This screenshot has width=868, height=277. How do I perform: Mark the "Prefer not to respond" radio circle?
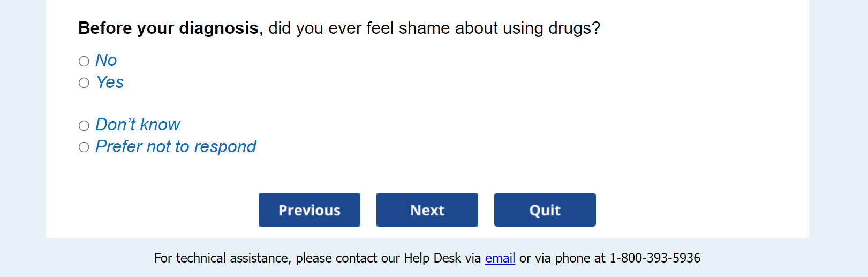coord(84,147)
